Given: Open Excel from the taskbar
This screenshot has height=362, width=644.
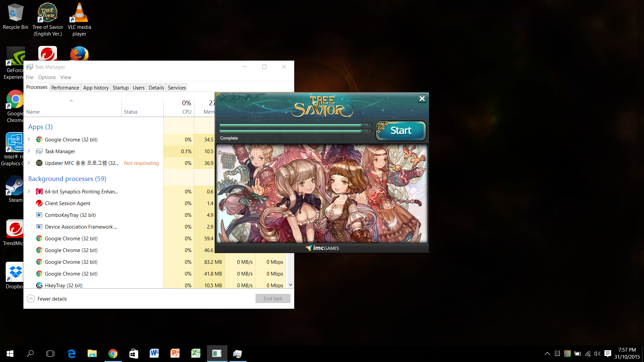Looking at the screenshot, I should (x=196, y=354).
